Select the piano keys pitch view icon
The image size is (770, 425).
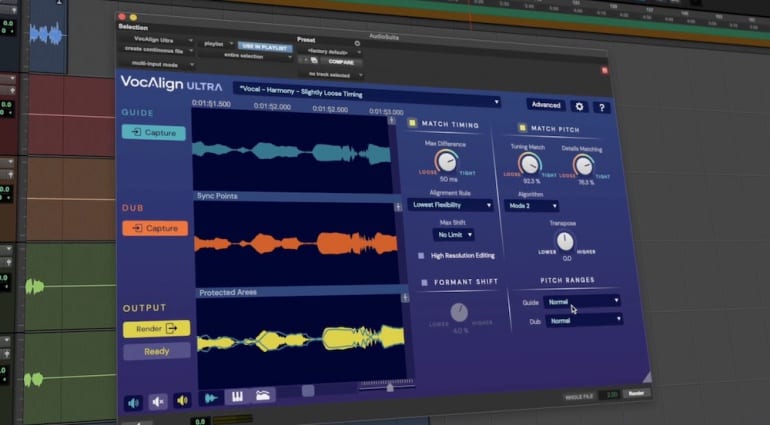point(237,397)
